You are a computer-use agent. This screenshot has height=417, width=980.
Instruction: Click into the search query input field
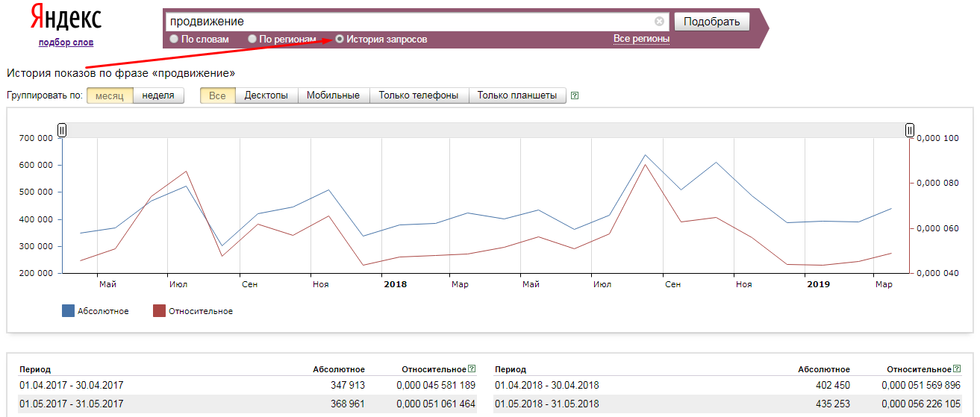pos(409,22)
